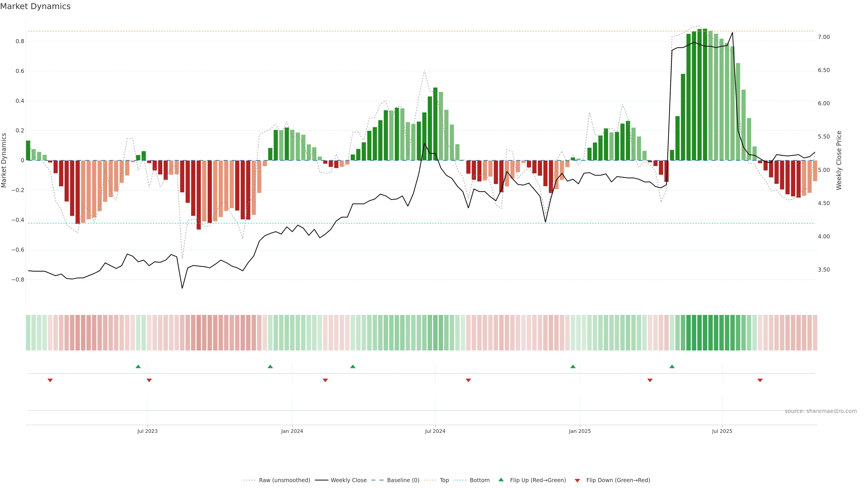Click the Jan 2024 x-axis label
868x488 pixels.
292,431
